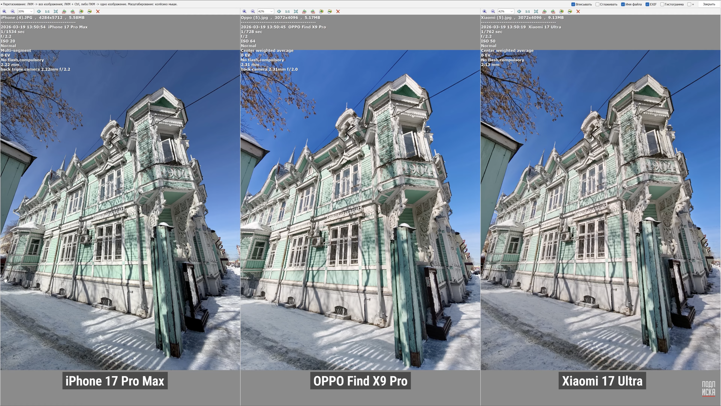721x406 pixels.
Task: Click the eye-shaped view icon above Xiaomi image
Action: (x=519, y=11)
